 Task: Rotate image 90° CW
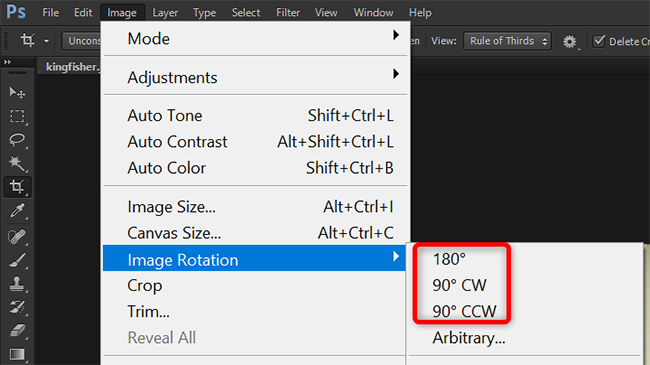pos(459,285)
